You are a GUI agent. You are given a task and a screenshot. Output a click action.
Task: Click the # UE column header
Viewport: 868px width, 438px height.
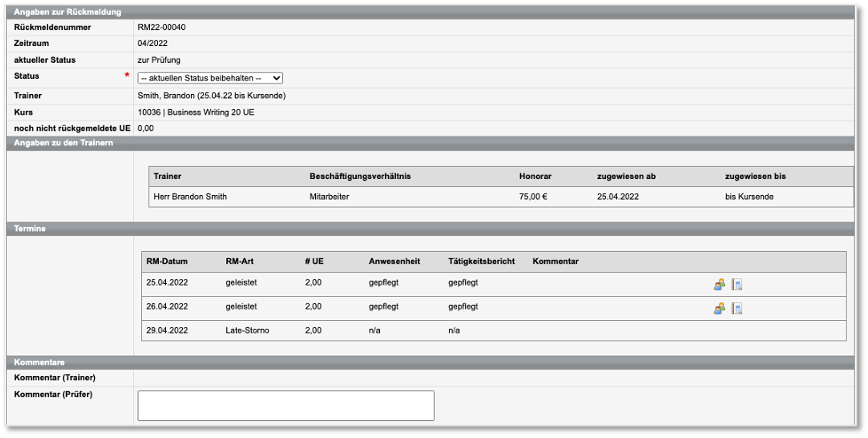[314, 262]
